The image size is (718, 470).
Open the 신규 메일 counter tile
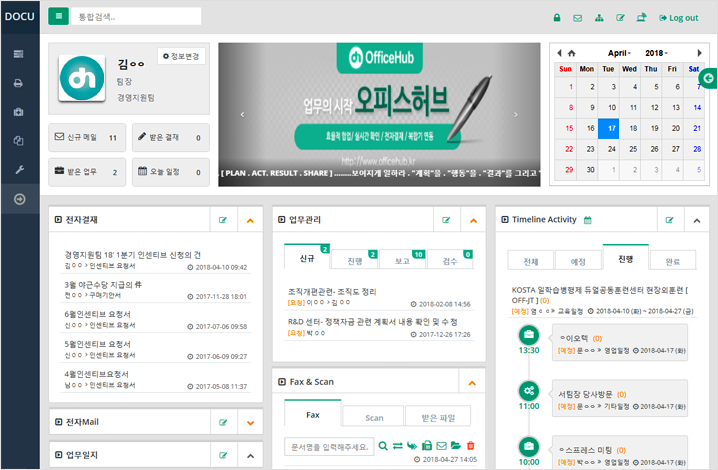tap(87, 137)
